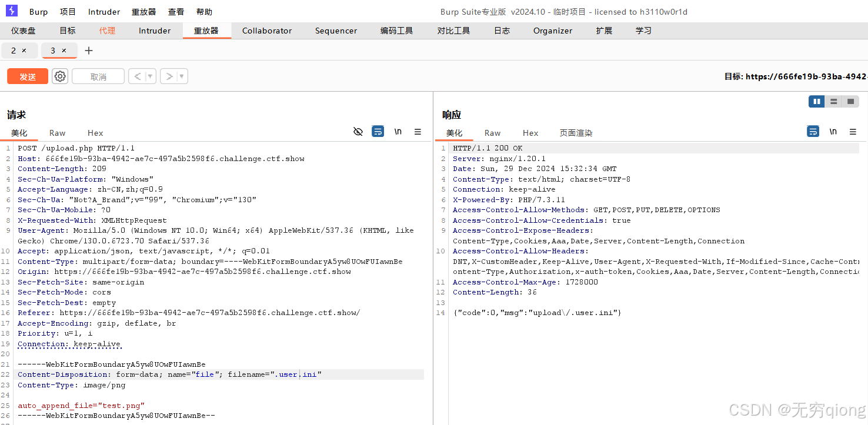Viewport: 868px width, 425px height.
Task: Open the 查看 menu
Action: pyautogui.click(x=176, y=12)
